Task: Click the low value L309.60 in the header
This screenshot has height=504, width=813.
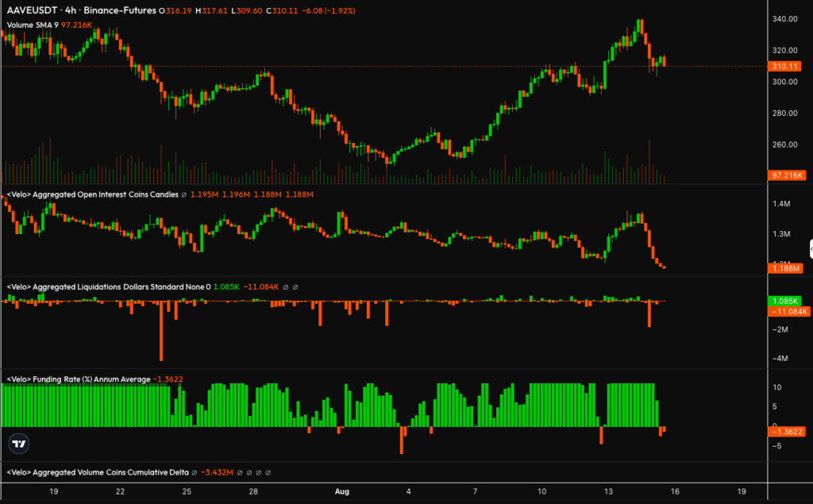Action: tap(246, 11)
